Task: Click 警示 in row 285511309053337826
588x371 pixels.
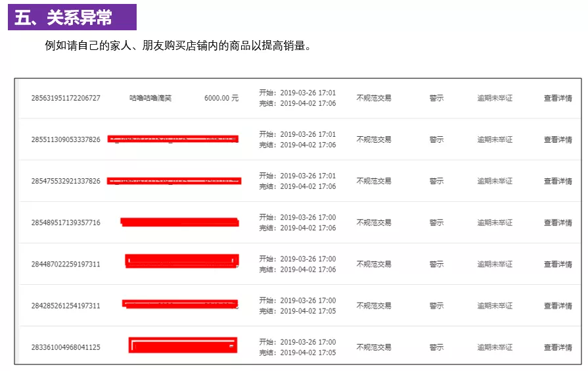Action: click(436, 139)
